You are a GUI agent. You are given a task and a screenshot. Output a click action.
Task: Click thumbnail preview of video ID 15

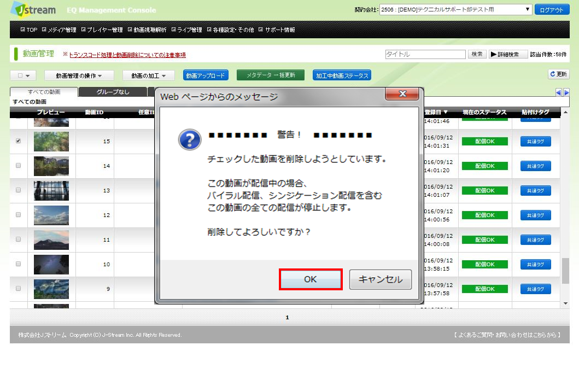click(x=51, y=141)
